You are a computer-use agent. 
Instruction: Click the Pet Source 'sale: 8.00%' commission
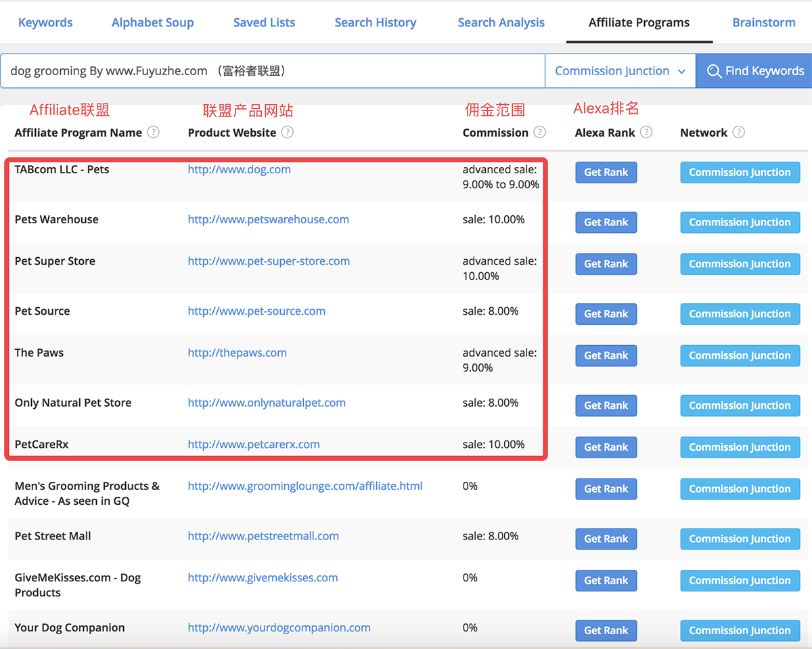(491, 311)
